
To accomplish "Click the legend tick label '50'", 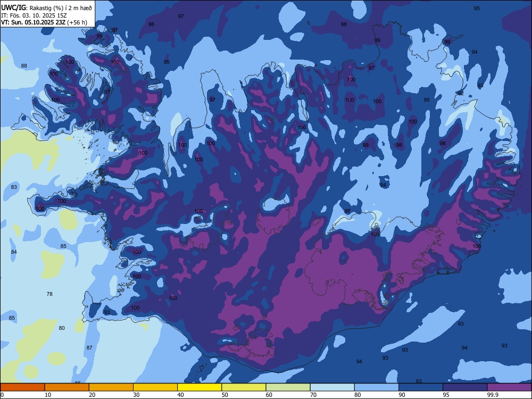I will (x=225, y=395).
